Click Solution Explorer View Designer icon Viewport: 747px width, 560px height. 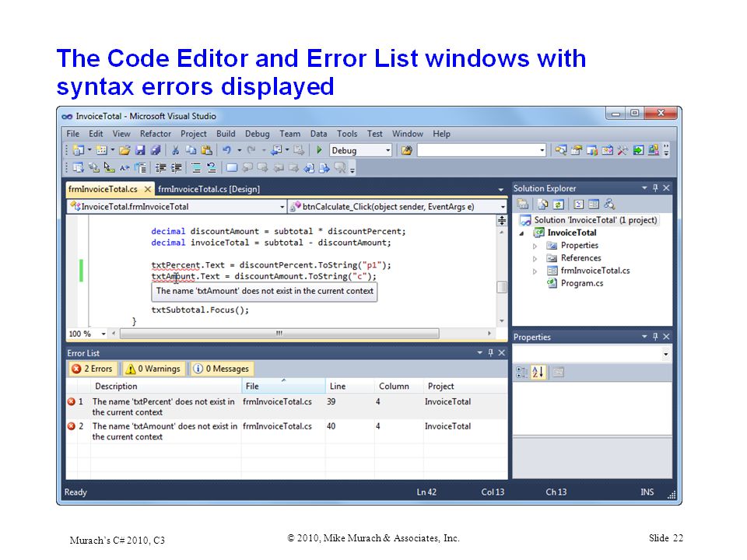594,205
